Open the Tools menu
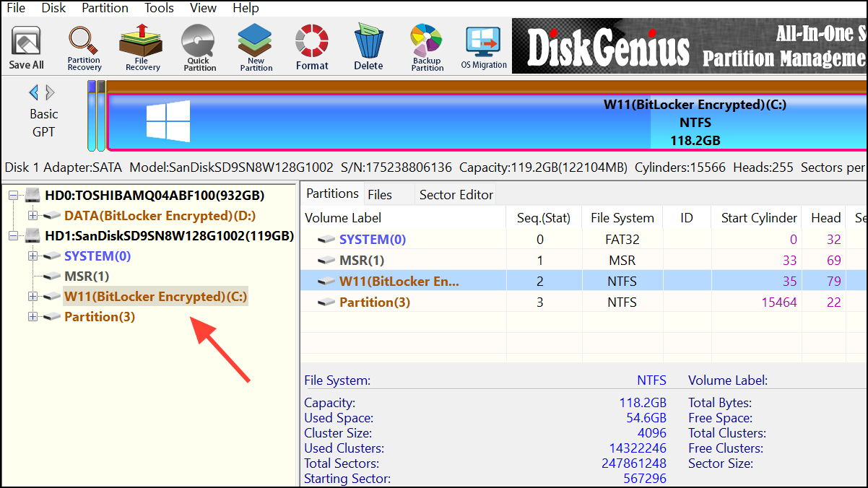 [x=159, y=8]
